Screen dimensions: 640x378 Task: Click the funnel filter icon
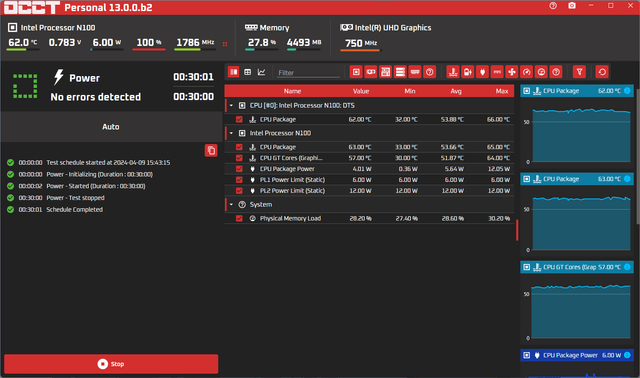click(x=579, y=72)
